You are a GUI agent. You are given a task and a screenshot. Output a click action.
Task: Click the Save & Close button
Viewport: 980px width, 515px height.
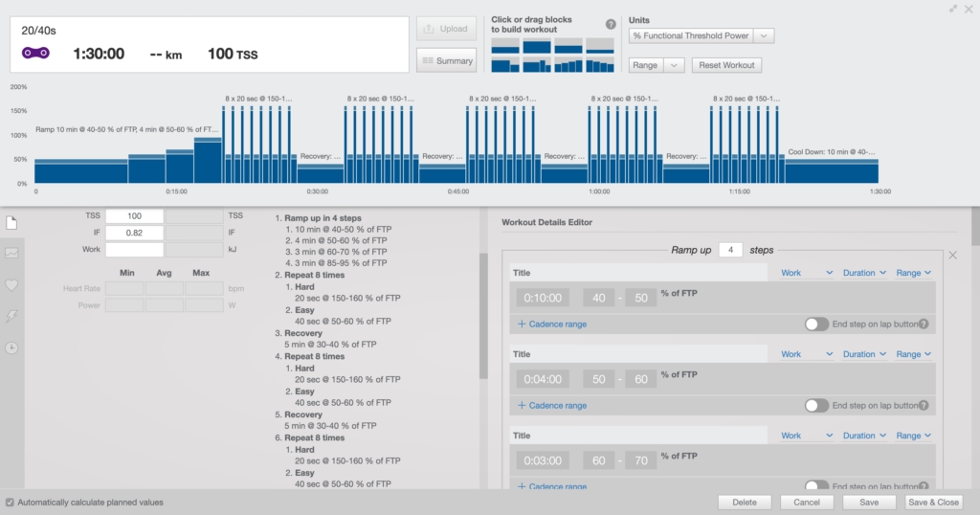pos(933,503)
